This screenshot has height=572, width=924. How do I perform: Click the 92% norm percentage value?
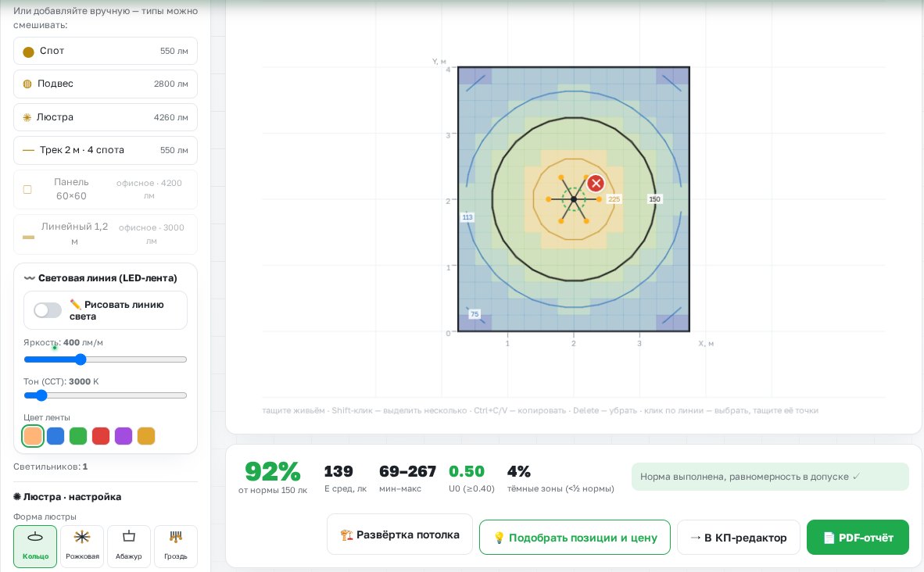pyautogui.click(x=273, y=471)
